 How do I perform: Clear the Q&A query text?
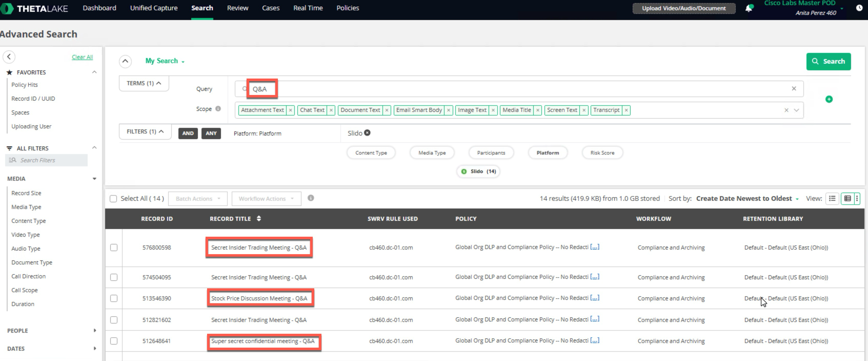[x=794, y=88]
